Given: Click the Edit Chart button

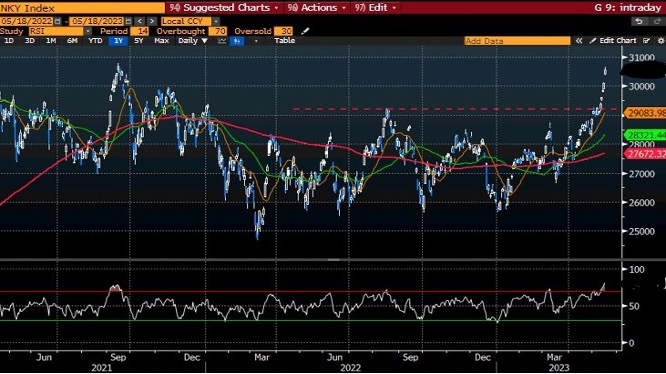Looking at the screenshot, I should (x=613, y=41).
